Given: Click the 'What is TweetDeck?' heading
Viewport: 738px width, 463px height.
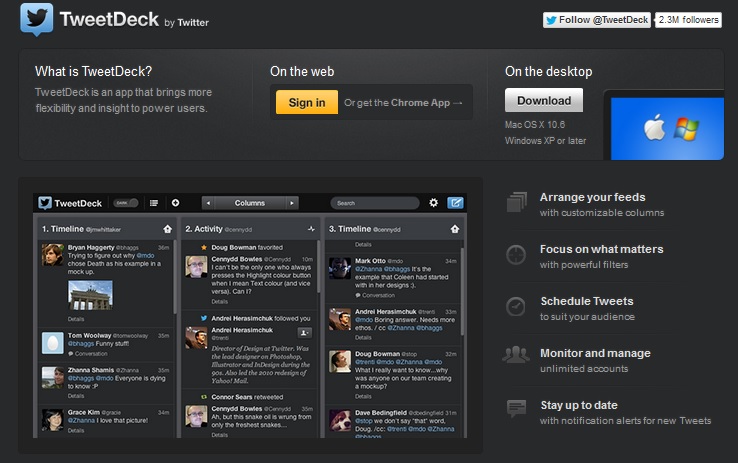Looking at the screenshot, I should tap(94, 71).
